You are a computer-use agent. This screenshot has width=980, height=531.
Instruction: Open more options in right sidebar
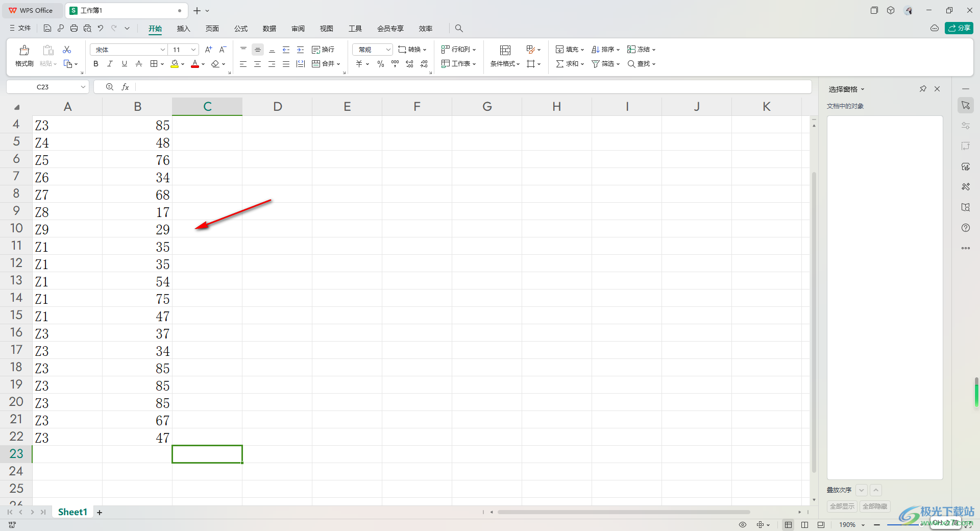(966, 248)
